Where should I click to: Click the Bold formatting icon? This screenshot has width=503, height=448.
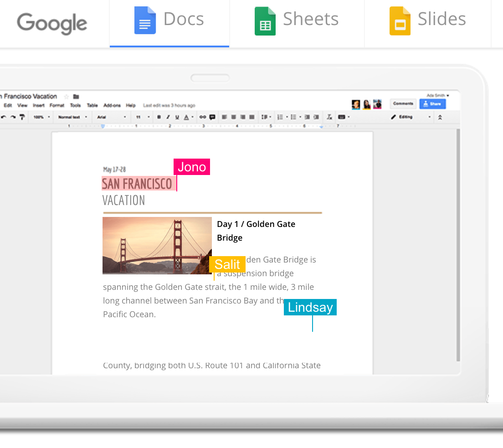pyautogui.click(x=159, y=117)
